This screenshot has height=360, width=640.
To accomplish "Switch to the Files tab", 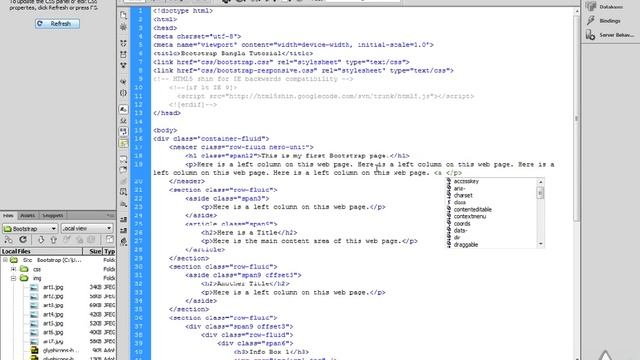I will click(x=8, y=216).
